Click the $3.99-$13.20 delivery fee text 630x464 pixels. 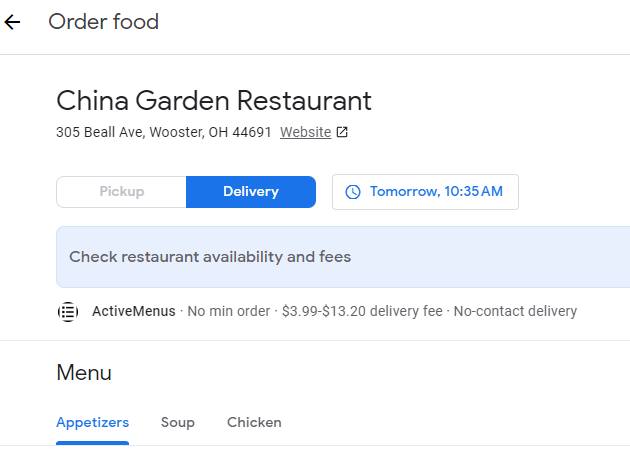coord(362,311)
